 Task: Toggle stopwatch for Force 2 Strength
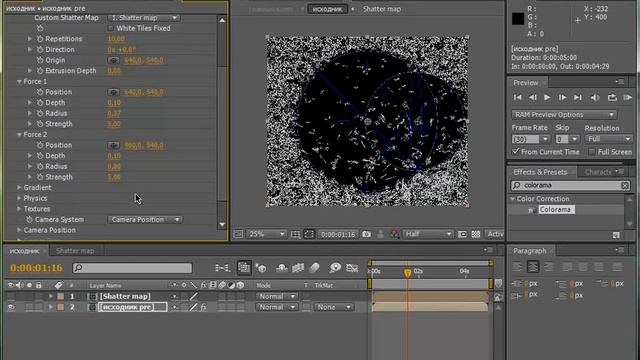click(40, 177)
